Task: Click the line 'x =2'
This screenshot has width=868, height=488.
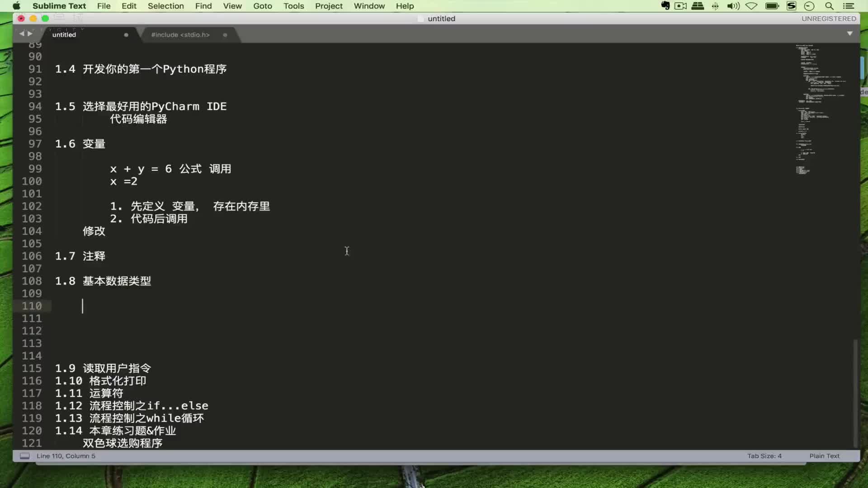Action: [x=123, y=181]
